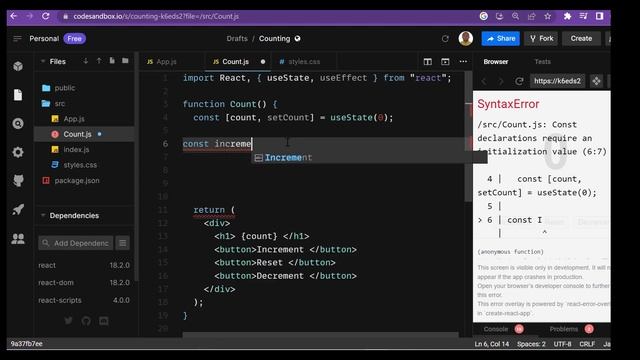Click the Add Dependency search field

pyautogui.click(x=76, y=243)
